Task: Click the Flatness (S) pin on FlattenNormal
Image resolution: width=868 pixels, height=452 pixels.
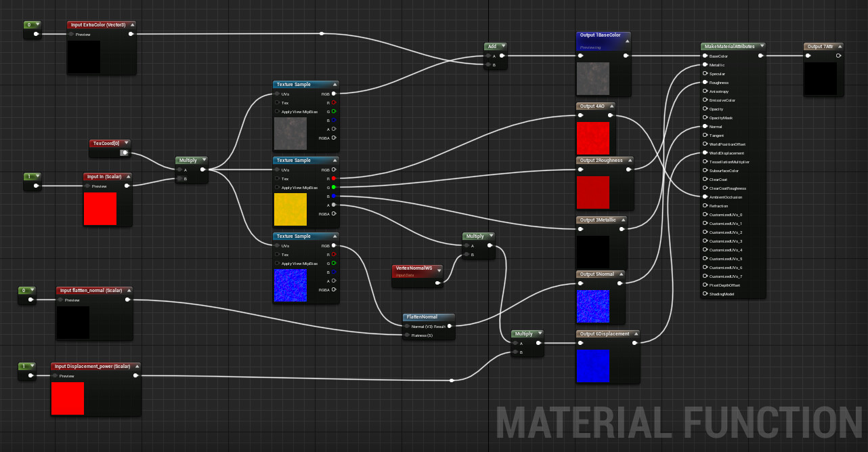Action: pos(406,335)
